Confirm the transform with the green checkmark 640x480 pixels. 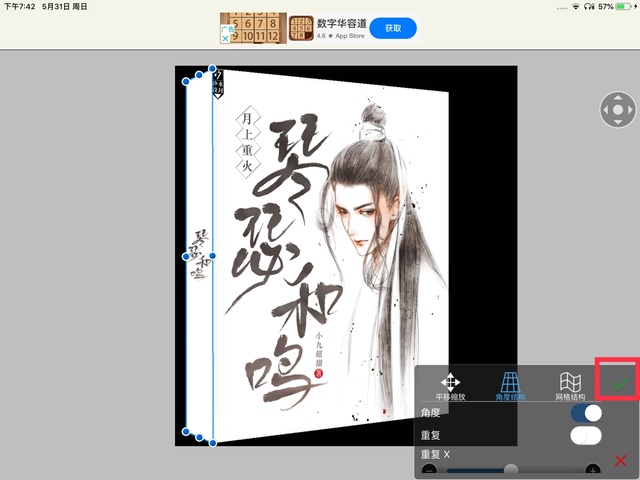tap(621, 383)
